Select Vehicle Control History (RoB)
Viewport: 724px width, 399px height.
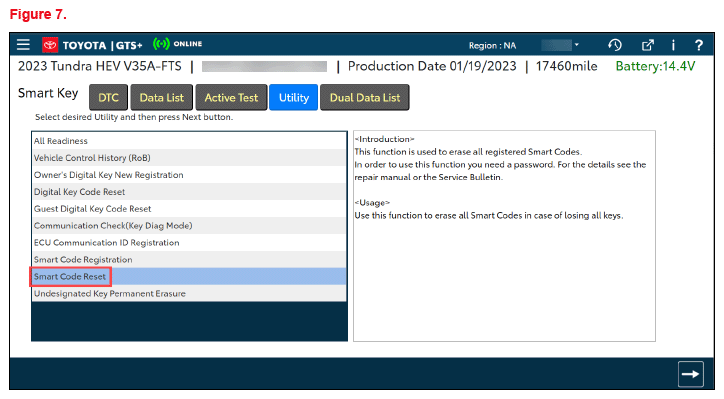pos(189,158)
